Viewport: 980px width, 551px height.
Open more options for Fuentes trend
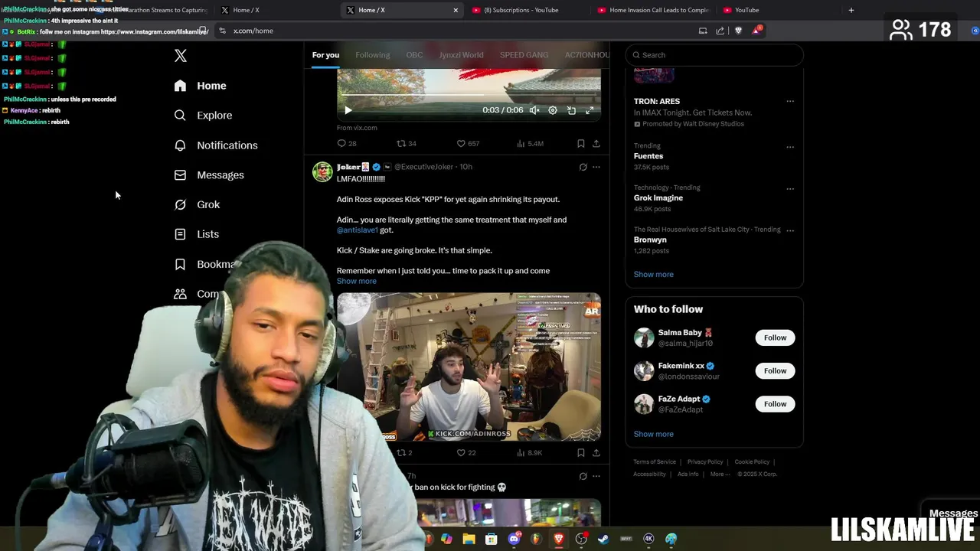pyautogui.click(x=790, y=147)
